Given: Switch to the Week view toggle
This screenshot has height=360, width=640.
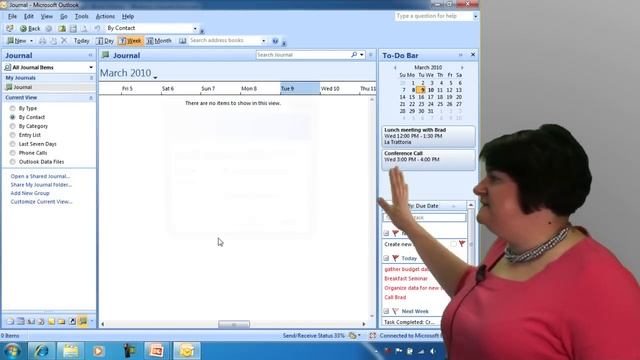Looking at the screenshot, I should click(131, 41).
